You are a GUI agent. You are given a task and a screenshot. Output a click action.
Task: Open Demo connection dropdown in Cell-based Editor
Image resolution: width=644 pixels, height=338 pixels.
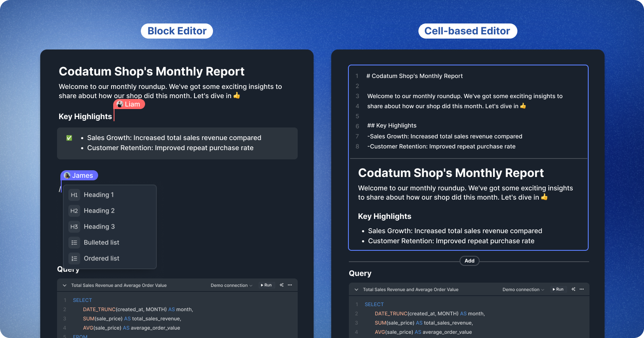click(x=523, y=290)
